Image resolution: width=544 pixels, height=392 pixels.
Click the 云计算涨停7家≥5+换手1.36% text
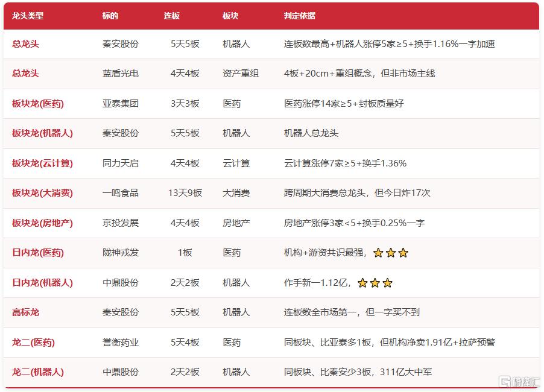coord(345,163)
